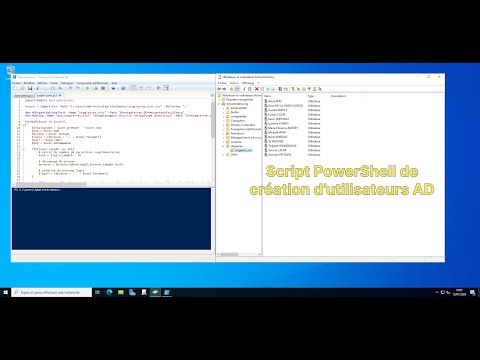Expand the Builtin node arrow in AD tree
Viewport: 480px width, 360px height.
click(223, 112)
